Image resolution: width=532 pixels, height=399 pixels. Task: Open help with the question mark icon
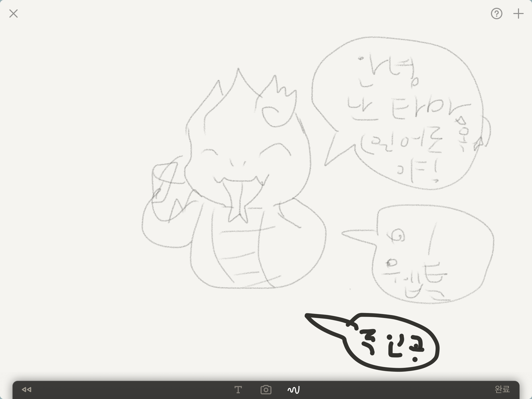[x=496, y=14]
